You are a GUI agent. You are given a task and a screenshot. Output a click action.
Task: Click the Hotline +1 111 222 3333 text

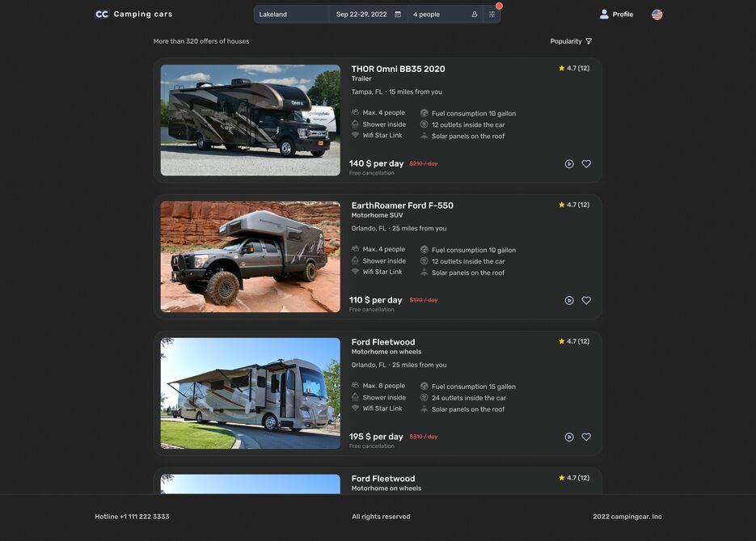point(132,517)
